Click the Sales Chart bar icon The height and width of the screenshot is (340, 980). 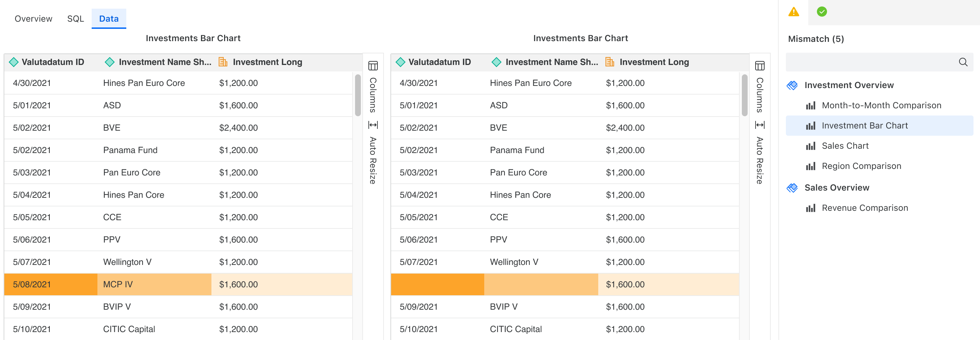(x=810, y=146)
